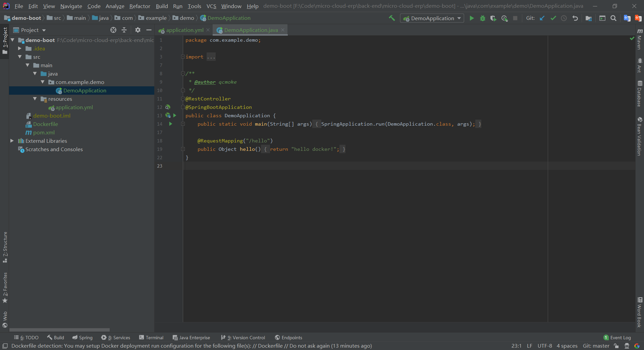Collapse the resources folder
Image resolution: width=644 pixels, height=350 pixels.
click(x=35, y=99)
